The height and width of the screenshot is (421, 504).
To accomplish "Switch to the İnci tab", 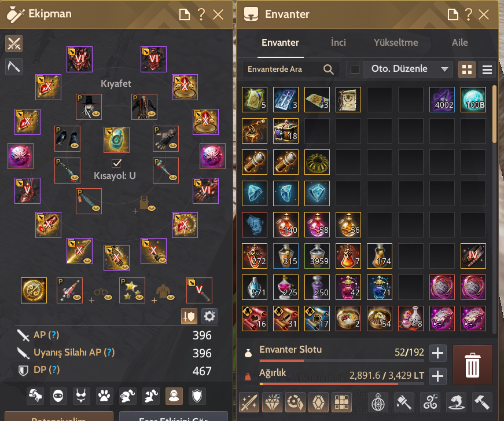I will tap(338, 42).
